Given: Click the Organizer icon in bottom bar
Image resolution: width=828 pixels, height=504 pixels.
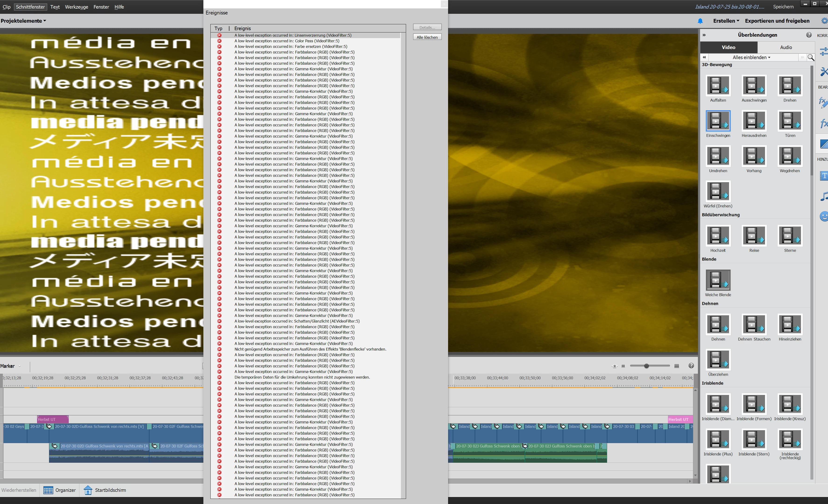Looking at the screenshot, I should tap(48, 490).
